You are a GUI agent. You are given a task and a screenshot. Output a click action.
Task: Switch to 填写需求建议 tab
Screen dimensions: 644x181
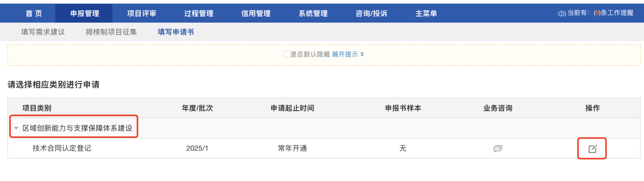(x=43, y=32)
